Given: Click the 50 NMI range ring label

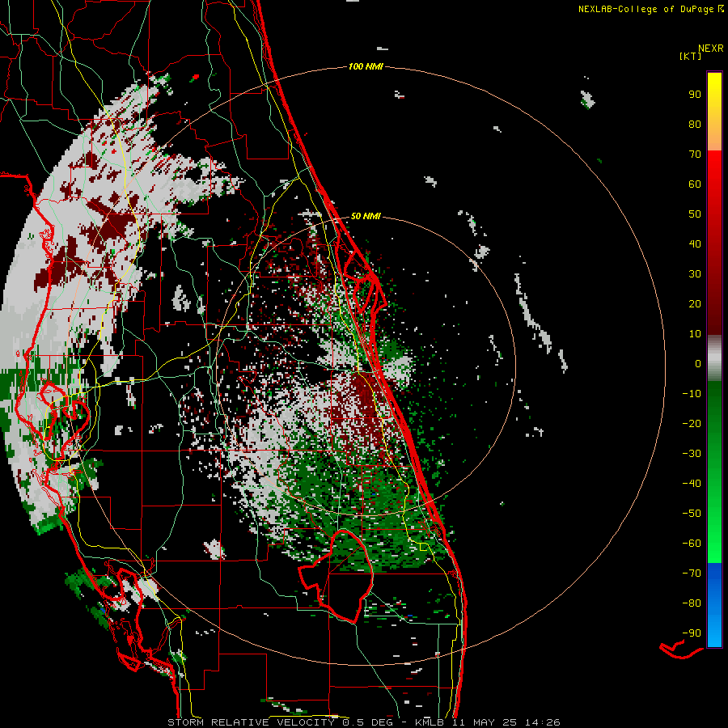Looking at the screenshot, I should 366,216.
